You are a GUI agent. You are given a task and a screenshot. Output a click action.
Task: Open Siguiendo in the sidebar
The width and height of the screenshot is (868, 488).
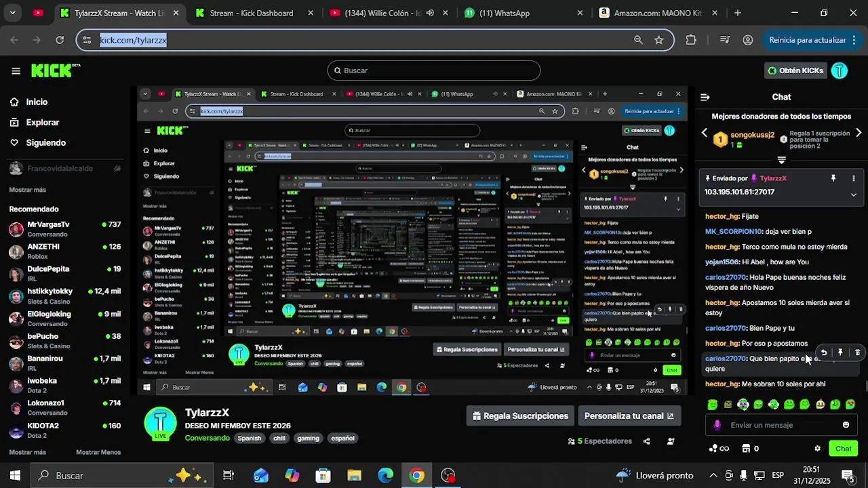click(x=45, y=142)
